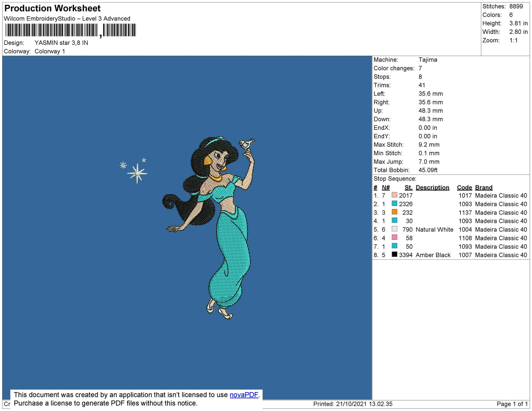
Task: Select the Natural White description
Action: click(x=434, y=229)
